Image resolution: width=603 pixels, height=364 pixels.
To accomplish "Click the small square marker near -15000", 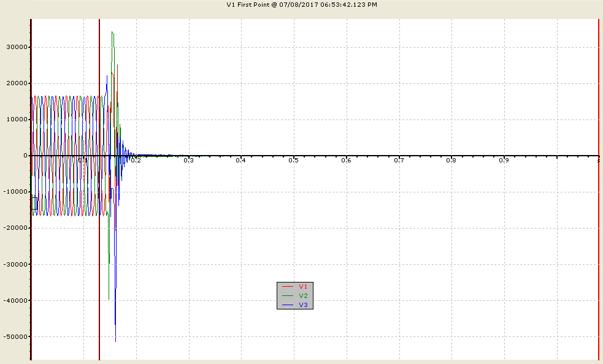I will 34,203.
